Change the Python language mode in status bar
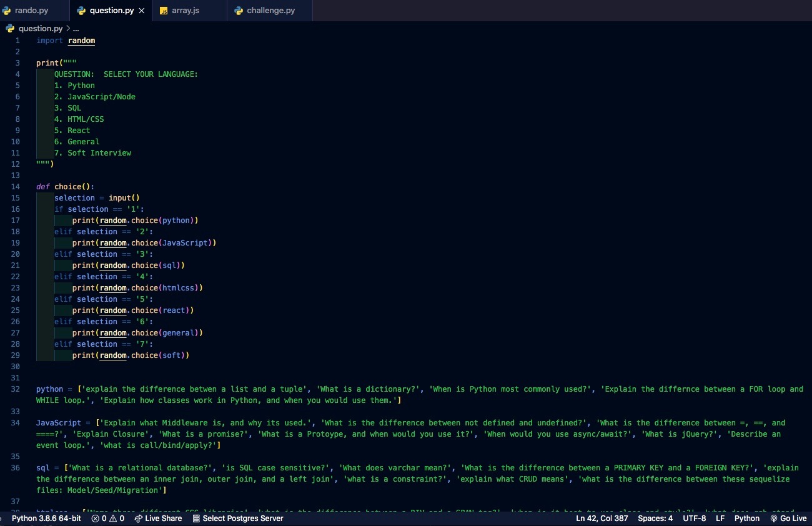Viewport: 812px width, 526px height. click(747, 519)
